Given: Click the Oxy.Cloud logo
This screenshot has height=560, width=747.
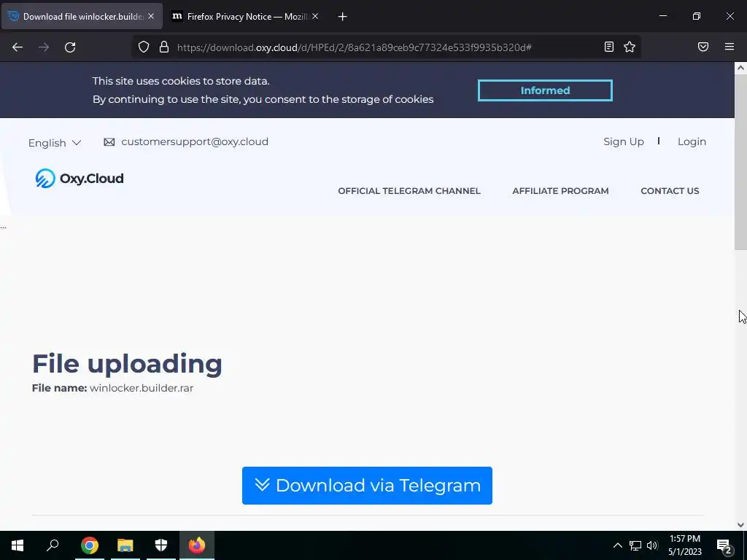Looking at the screenshot, I should pyautogui.click(x=80, y=179).
